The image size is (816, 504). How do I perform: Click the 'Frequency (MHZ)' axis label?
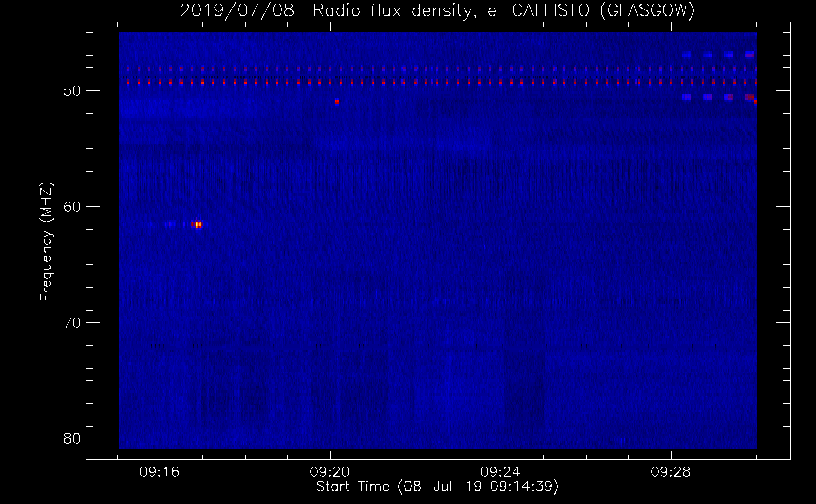point(46,242)
